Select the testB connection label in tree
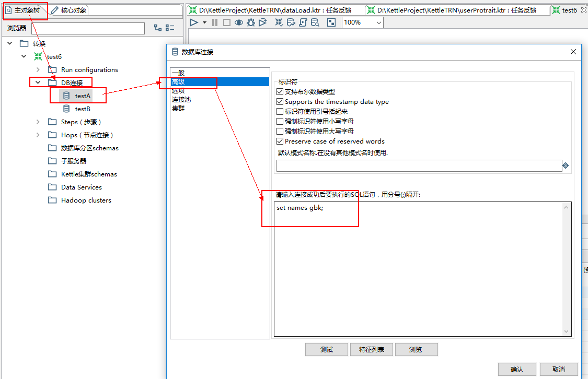 point(83,109)
